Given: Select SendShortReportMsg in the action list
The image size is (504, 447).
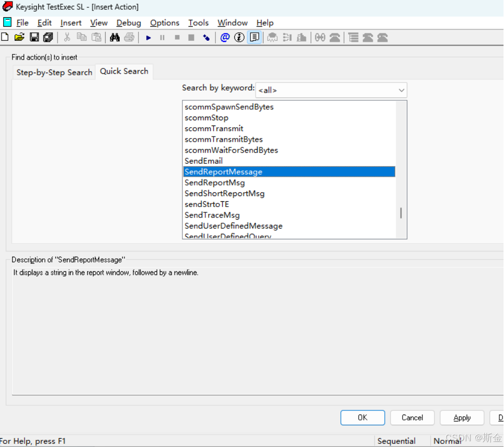Looking at the screenshot, I should point(289,193).
